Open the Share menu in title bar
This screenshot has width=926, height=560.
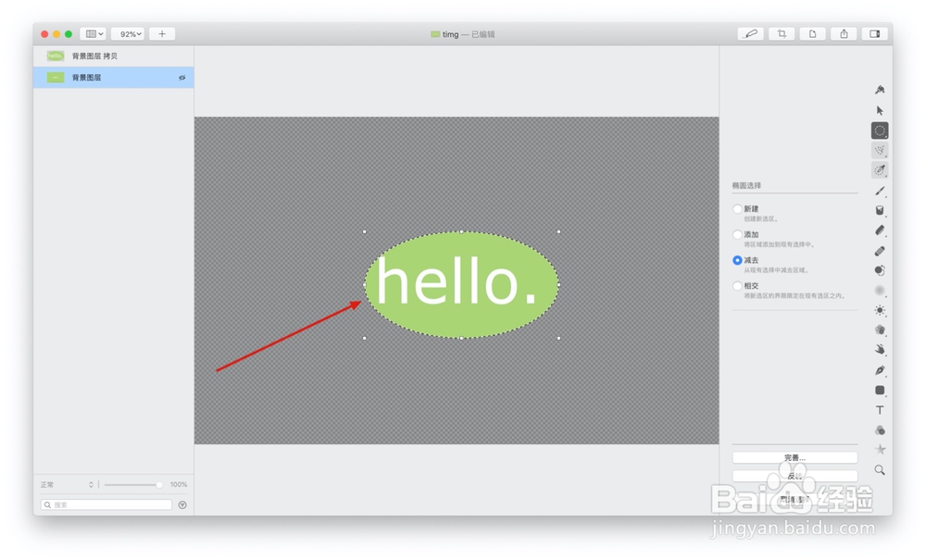[x=844, y=33]
